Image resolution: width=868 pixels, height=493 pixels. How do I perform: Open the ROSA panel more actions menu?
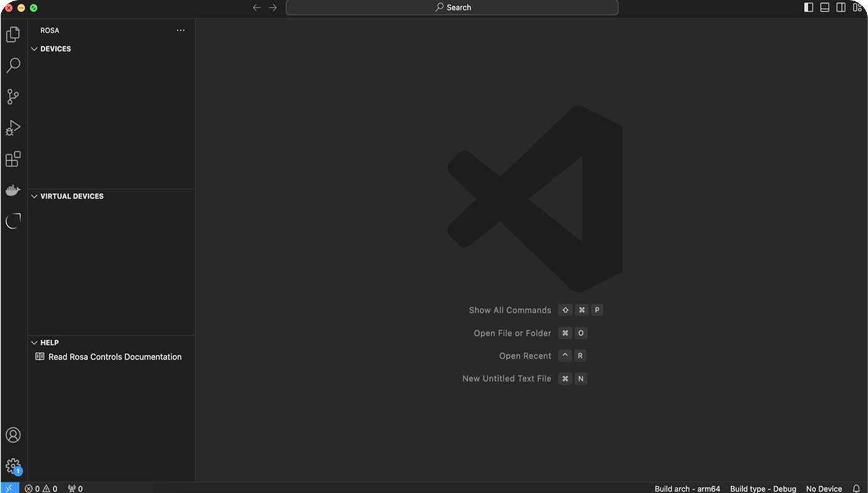[x=181, y=30]
